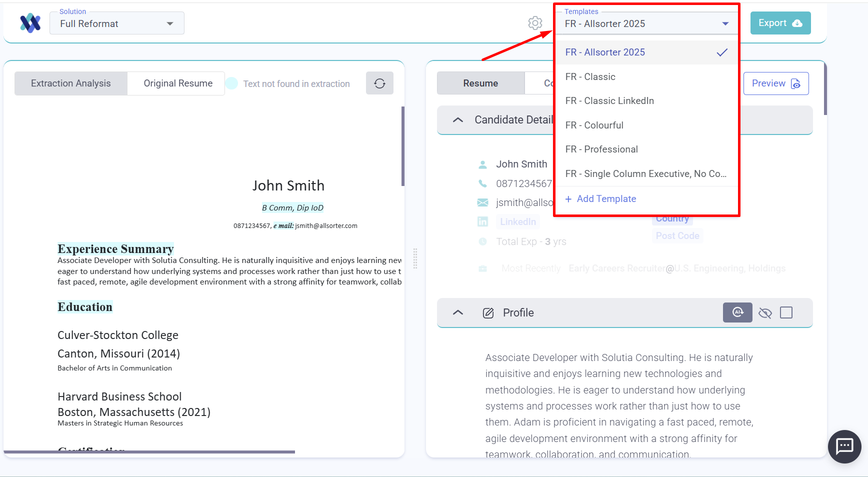This screenshot has width=868, height=477.
Task: Open the Solution dropdown
Action: click(117, 23)
